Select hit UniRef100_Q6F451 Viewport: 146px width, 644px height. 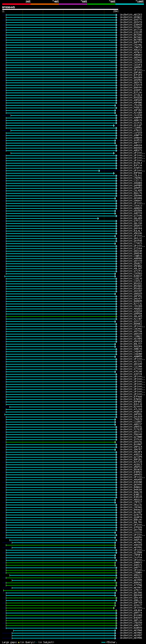pos(131,296)
